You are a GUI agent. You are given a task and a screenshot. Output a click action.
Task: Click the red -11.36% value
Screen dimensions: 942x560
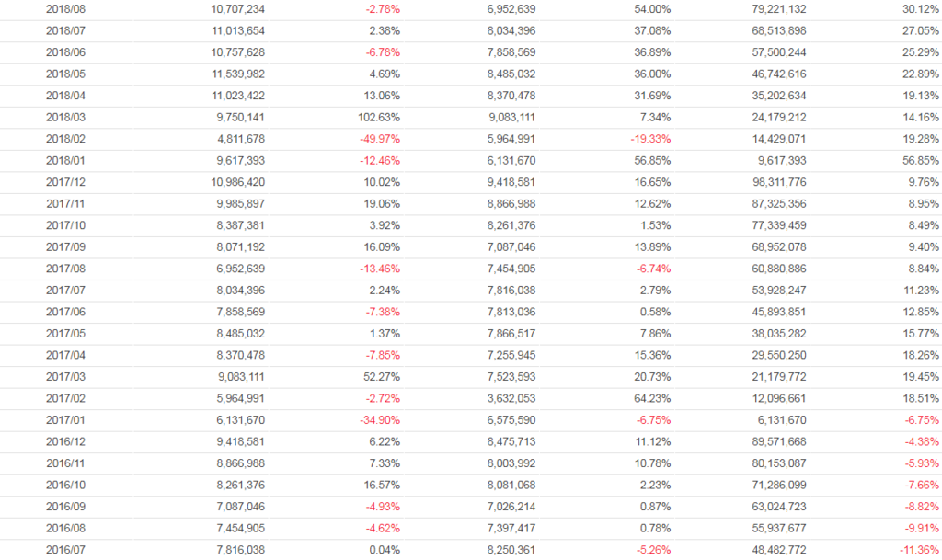919,549
